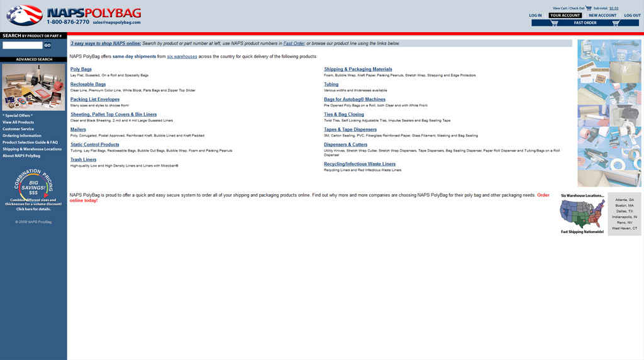Open the Trash Liners category
Screen dimensions: 644x360
[84, 160]
